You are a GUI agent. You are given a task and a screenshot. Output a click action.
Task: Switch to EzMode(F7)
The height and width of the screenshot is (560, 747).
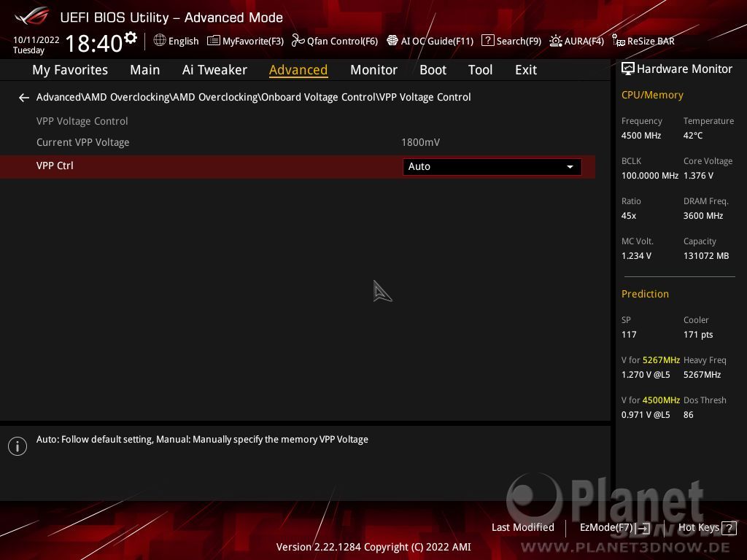606,527
